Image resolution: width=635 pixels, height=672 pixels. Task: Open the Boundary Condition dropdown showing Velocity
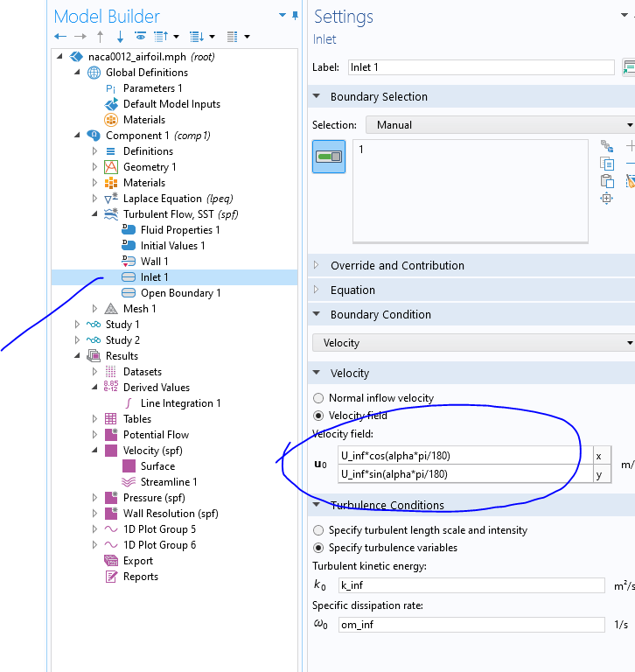[x=473, y=343]
